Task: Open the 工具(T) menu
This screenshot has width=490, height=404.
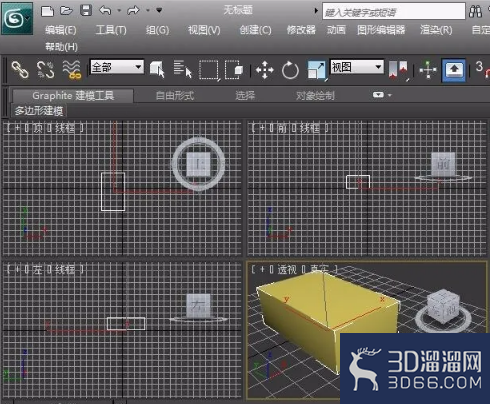Action: point(111,30)
